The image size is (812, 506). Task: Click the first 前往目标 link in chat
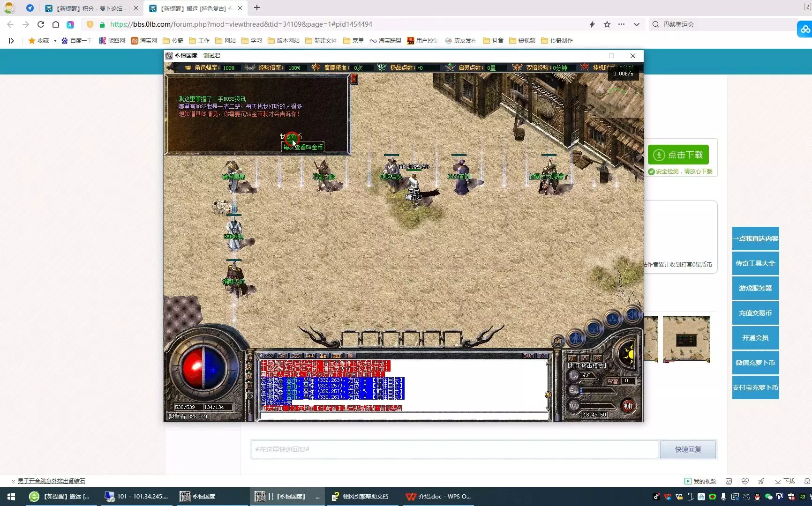click(x=388, y=380)
